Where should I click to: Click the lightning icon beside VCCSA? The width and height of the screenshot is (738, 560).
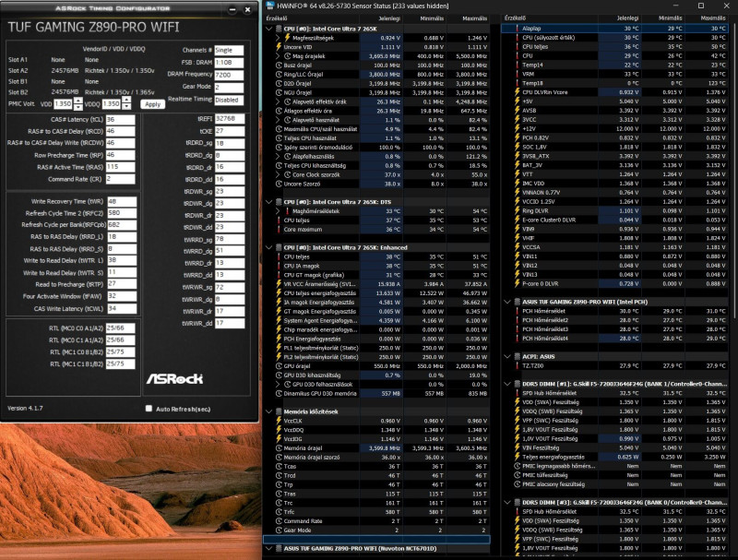pos(517,247)
